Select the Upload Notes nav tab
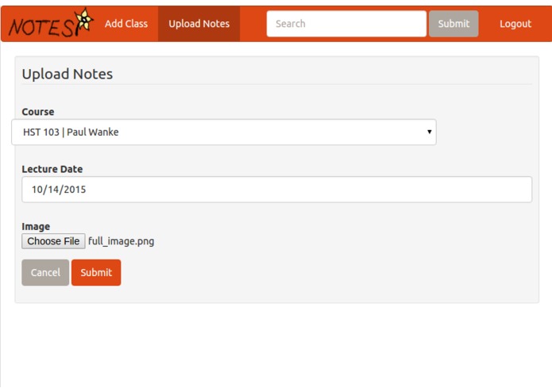The image size is (552, 392). 199,24
